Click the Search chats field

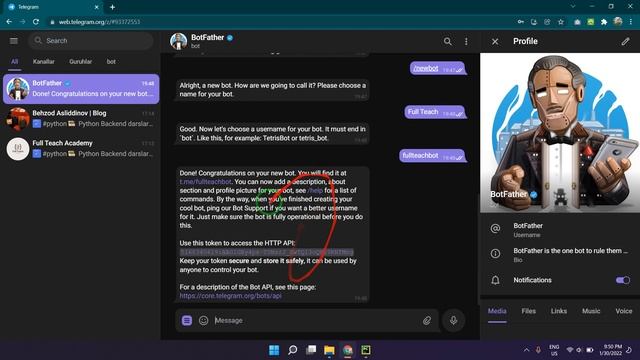click(91, 41)
